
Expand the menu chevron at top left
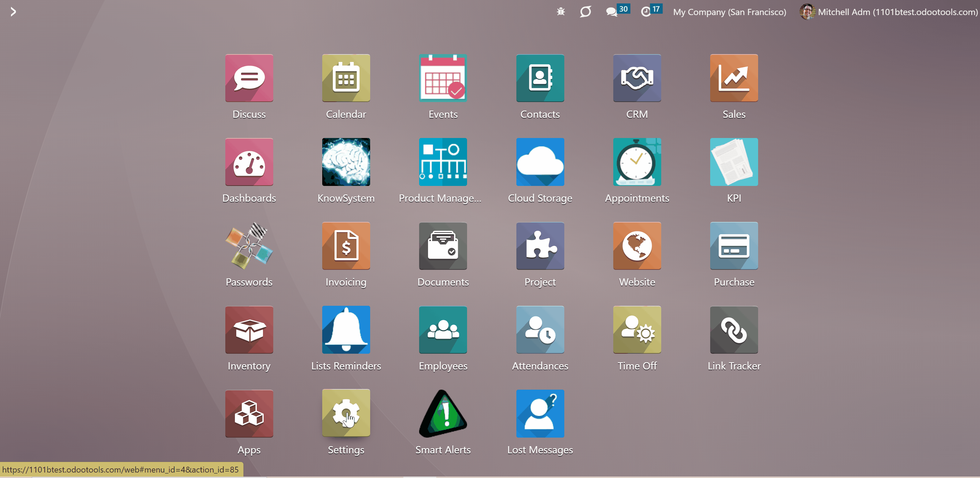(x=13, y=12)
